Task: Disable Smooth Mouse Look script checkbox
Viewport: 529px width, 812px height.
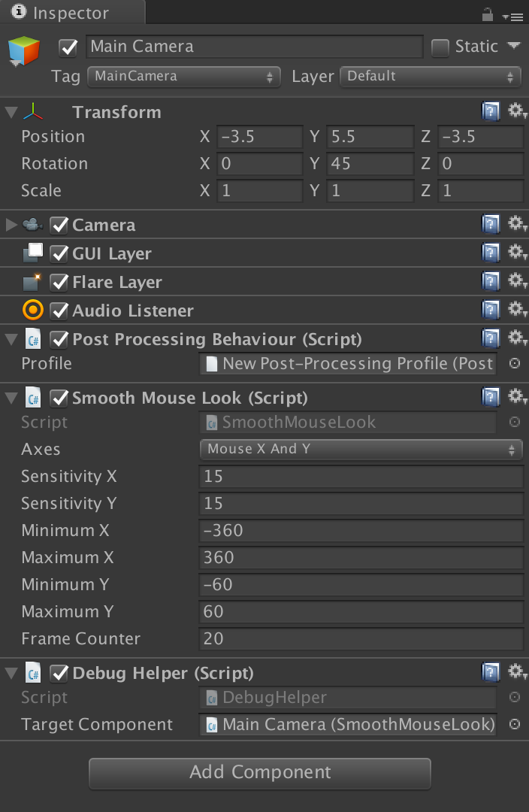Action: tap(59, 398)
